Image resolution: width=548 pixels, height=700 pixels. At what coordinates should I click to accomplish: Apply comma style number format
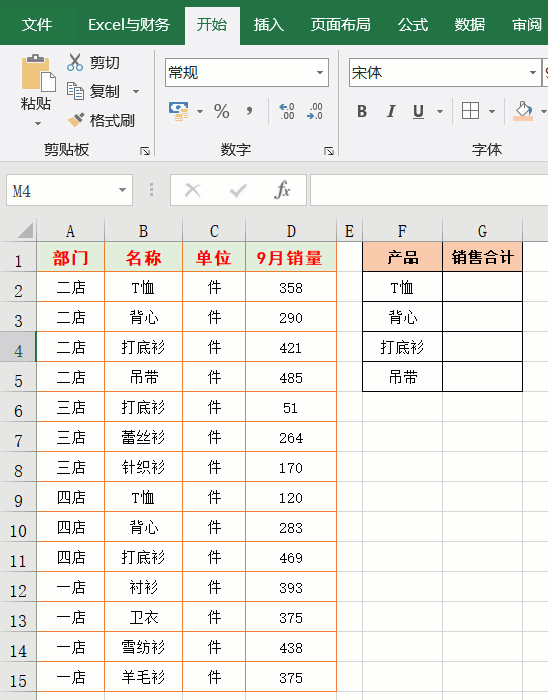249,110
